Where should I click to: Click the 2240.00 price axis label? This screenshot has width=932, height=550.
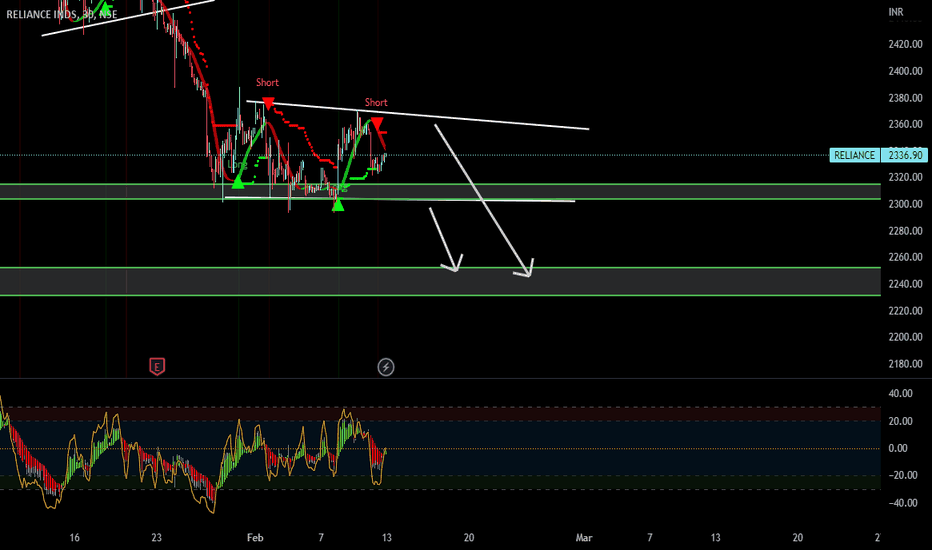click(905, 284)
